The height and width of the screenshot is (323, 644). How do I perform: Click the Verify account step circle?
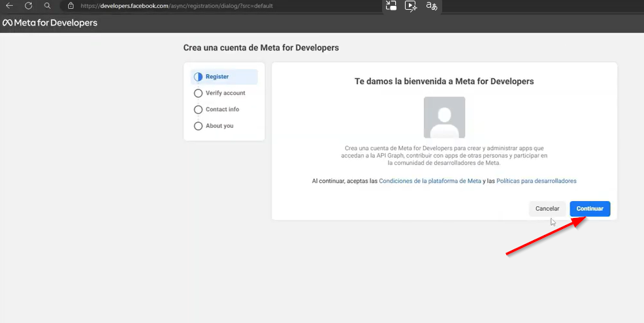click(x=199, y=93)
